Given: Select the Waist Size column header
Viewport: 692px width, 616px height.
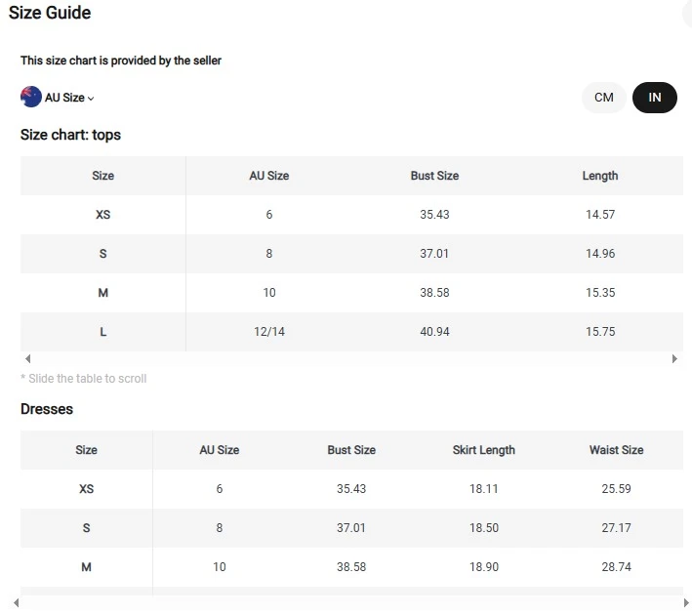Looking at the screenshot, I should pyautogui.click(x=616, y=450).
